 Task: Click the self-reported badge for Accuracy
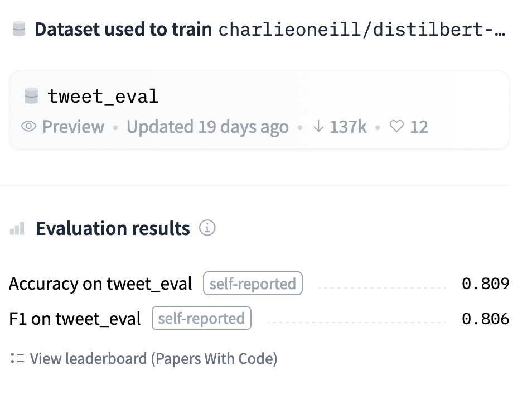click(253, 284)
